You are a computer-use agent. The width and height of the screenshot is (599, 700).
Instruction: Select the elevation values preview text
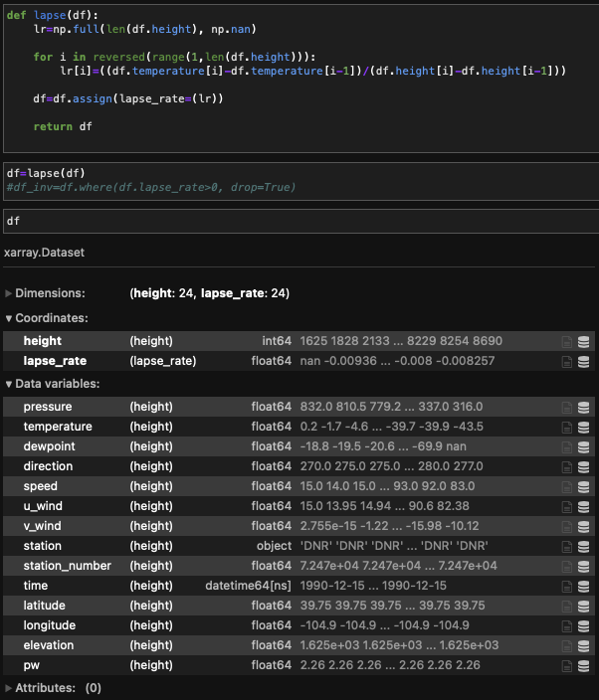(x=399, y=645)
